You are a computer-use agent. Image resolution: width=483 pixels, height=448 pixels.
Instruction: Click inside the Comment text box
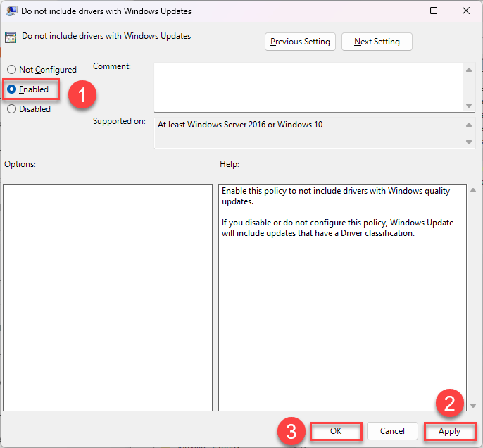click(308, 87)
